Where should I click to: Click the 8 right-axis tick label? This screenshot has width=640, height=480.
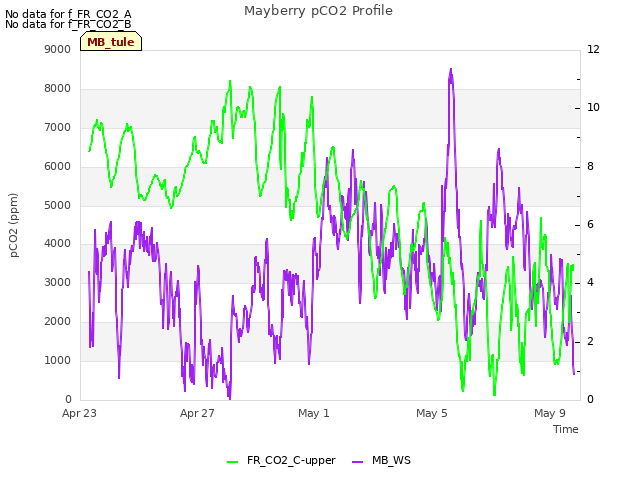tap(590, 167)
